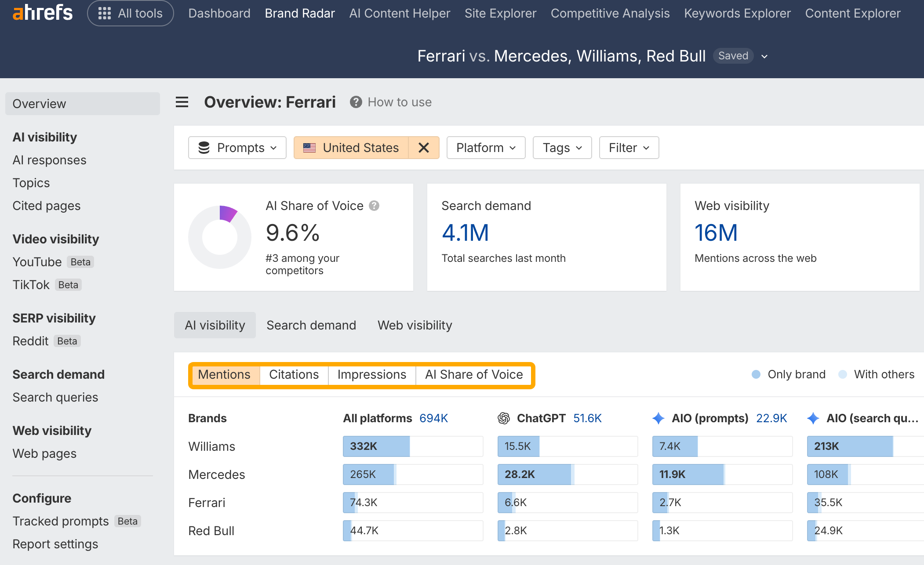Expand the Platform filter dropdown

pos(486,148)
